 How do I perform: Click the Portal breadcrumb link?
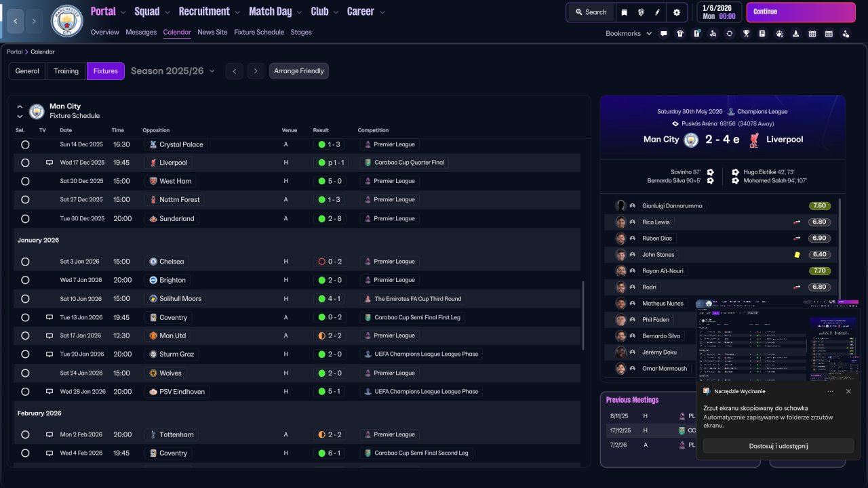tap(14, 52)
